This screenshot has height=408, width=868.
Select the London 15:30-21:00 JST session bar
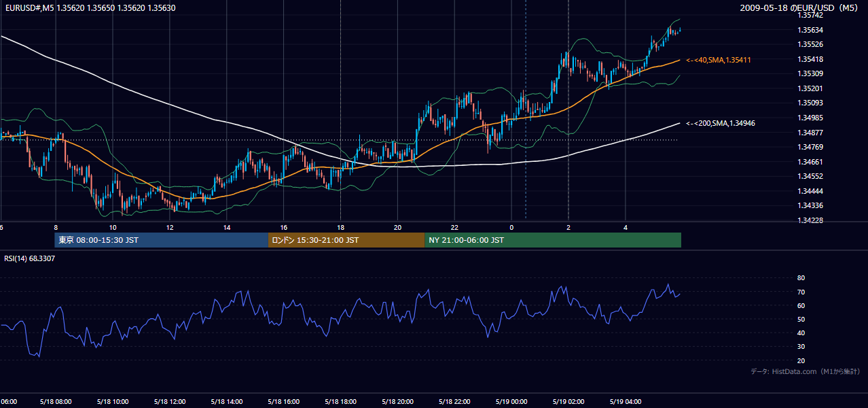coord(346,240)
